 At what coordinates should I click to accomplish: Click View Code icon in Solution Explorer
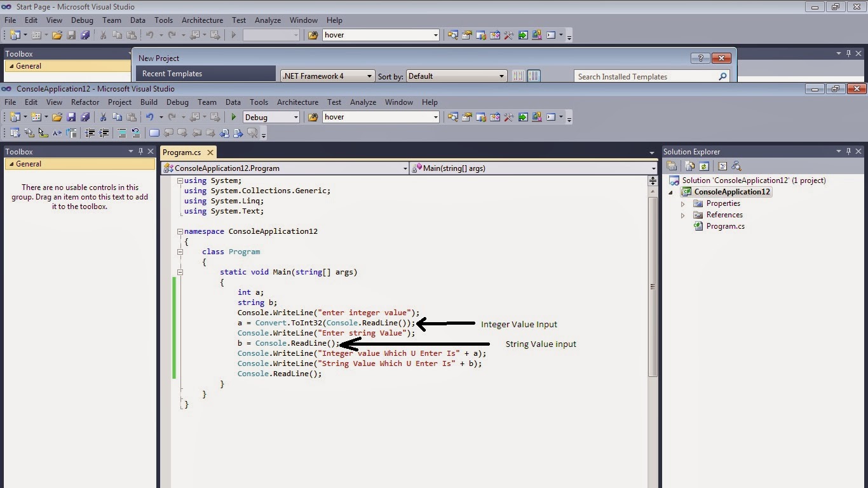(722, 166)
